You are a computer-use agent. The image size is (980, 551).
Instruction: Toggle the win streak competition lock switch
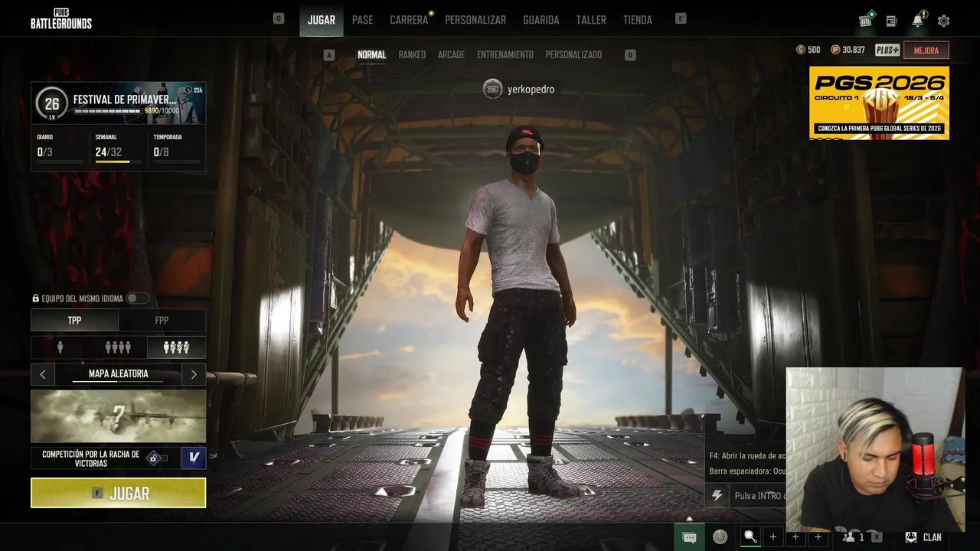[157, 458]
